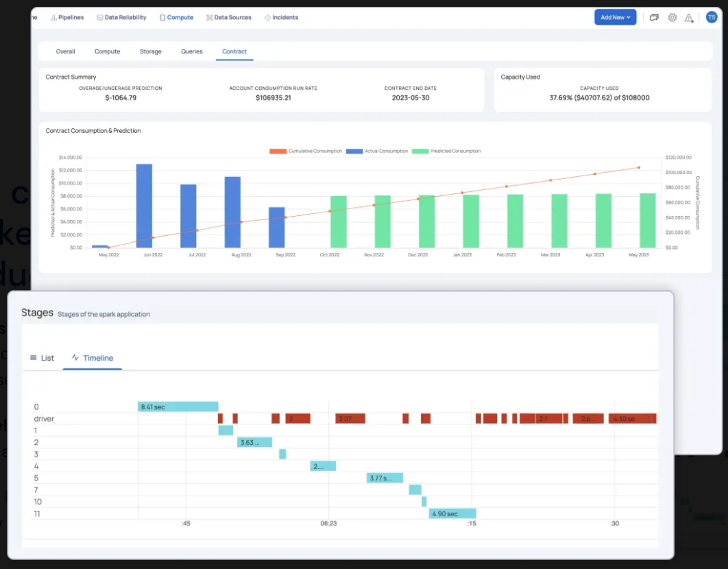This screenshot has width=728, height=569.
Task: Select the Overall tab
Action: 65,51
